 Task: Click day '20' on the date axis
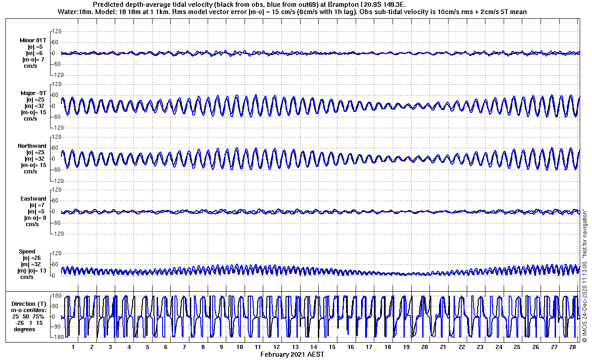pyautogui.click(x=424, y=347)
